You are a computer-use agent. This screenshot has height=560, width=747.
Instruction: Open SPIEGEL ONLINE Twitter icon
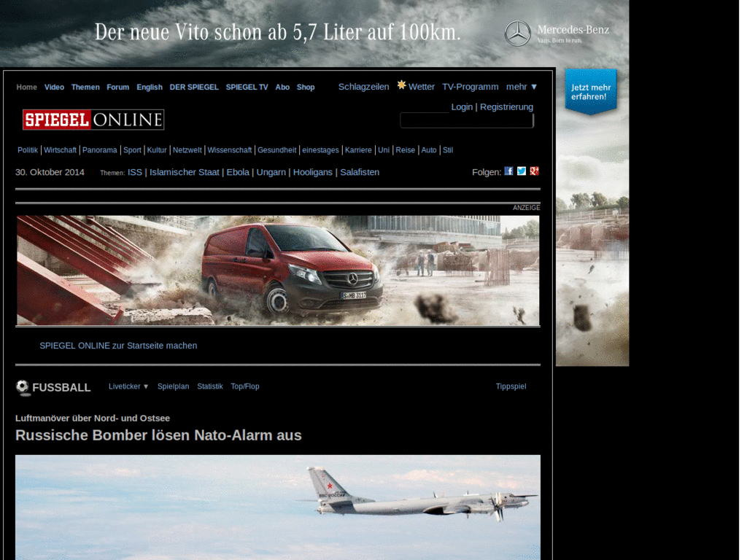point(522,171)
